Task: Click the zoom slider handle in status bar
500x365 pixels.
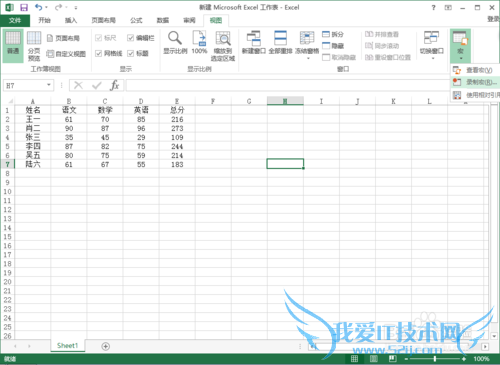Action: [x=435, y=359]
